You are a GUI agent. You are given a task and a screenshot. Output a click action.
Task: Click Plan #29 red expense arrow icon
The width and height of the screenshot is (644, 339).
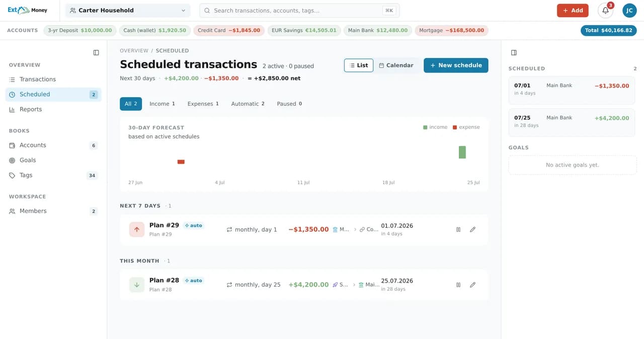pyautogui.click(x=137, y=229)
